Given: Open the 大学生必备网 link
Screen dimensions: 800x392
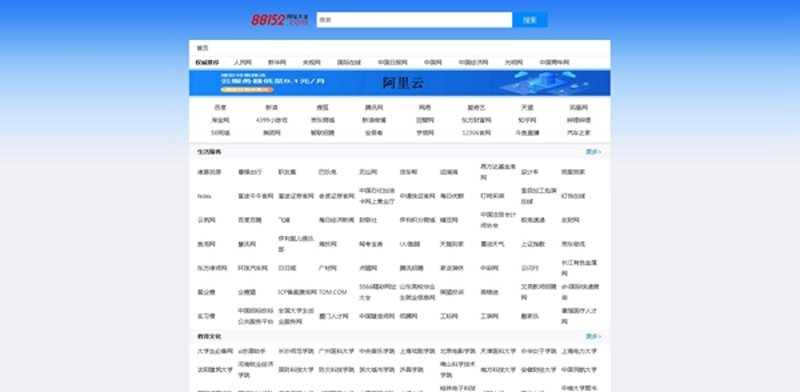Looking at the screenshot, I should point(215,351).
